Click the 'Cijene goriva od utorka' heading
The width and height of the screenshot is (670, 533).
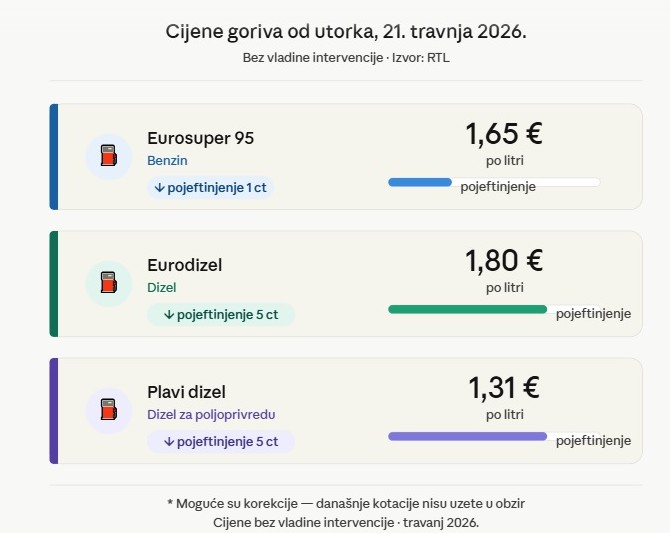pos(345,32)
